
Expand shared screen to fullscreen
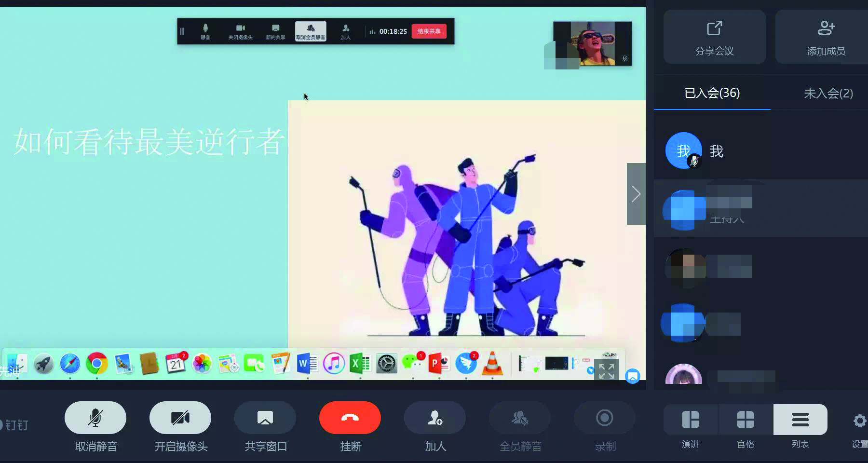click(606, 371)
